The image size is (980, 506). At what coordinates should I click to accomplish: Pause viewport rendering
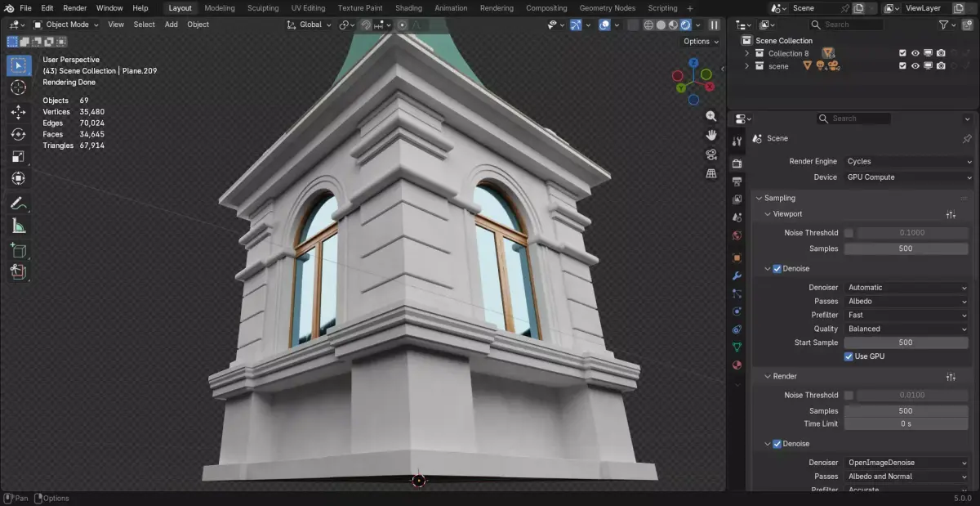click(714, 25)
